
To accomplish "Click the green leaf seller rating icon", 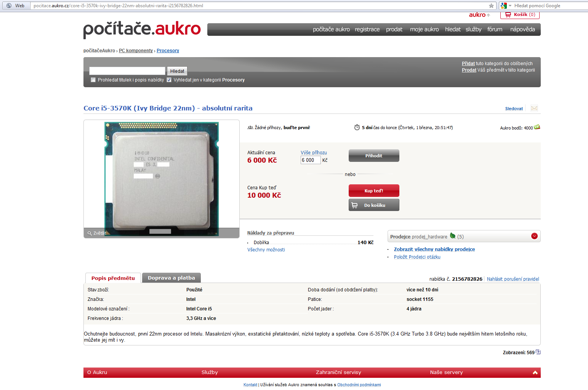I will pos(453,236).
